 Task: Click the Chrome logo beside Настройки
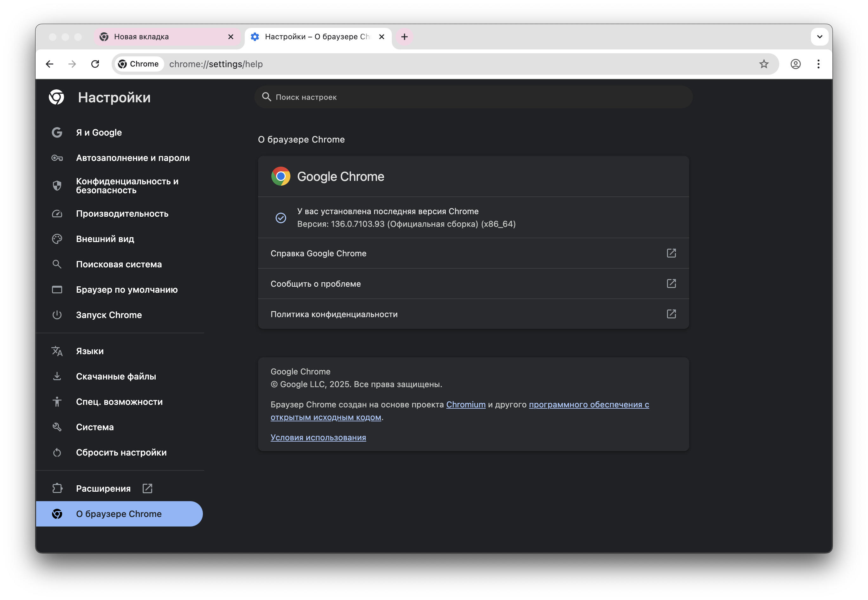point(56,97)
